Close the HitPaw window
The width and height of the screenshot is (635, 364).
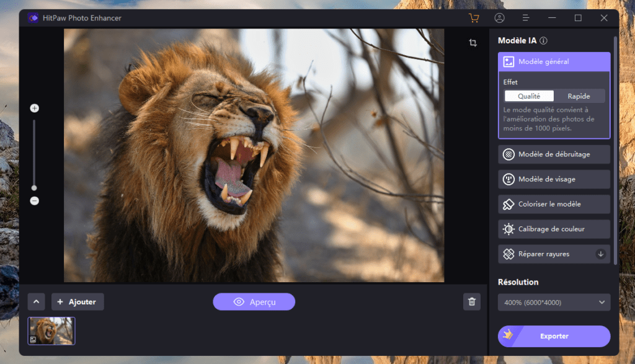(604, 18)
